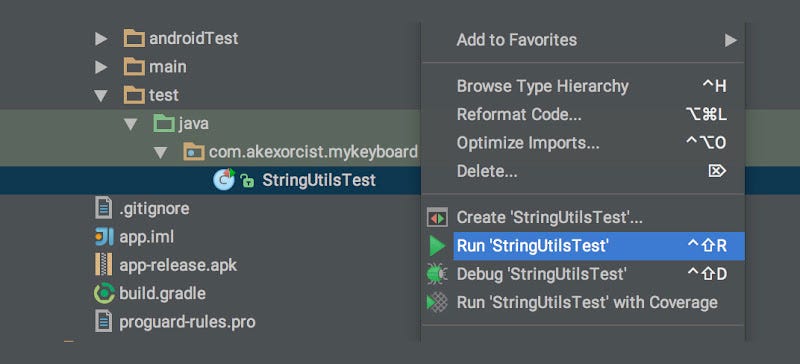Click the Debug bug icon
This screenshot has width=800, height=364.
437,274
